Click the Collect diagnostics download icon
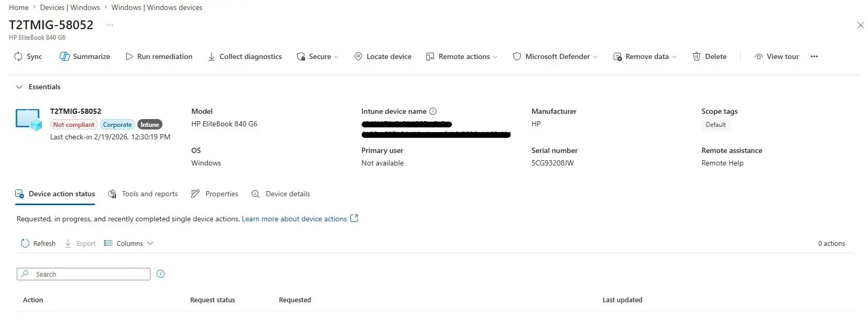 pyautogui.click(x=212, y=56)
